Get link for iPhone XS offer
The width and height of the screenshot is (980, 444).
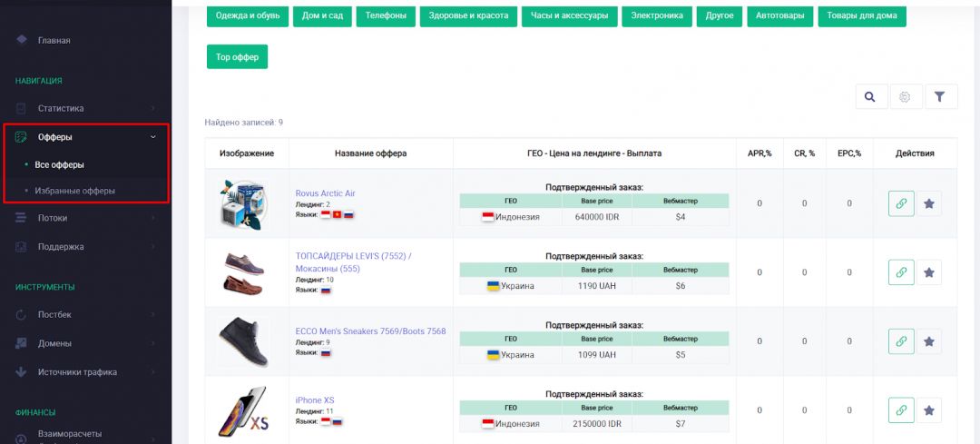point(901,410)
